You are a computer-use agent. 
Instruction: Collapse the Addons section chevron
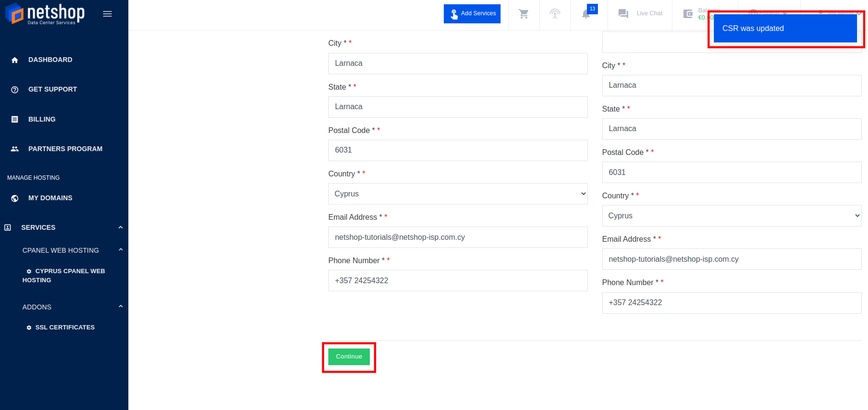(121, 307)
